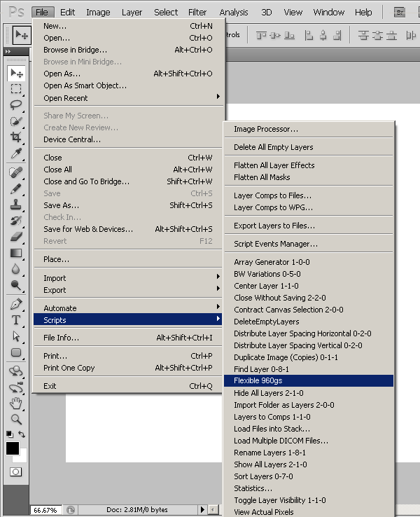
Task: Select the Eyedropper tool
Action: tap(16, 153)
